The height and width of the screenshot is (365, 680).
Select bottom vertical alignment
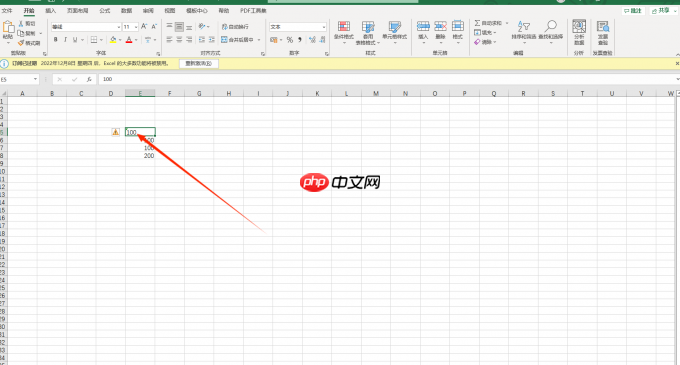pos(189,27)
